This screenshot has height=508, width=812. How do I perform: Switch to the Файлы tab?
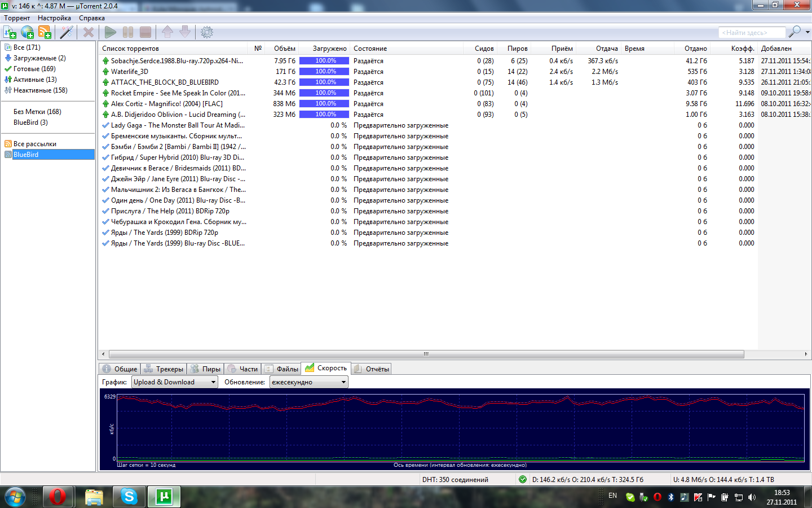(x=281, y=369)
